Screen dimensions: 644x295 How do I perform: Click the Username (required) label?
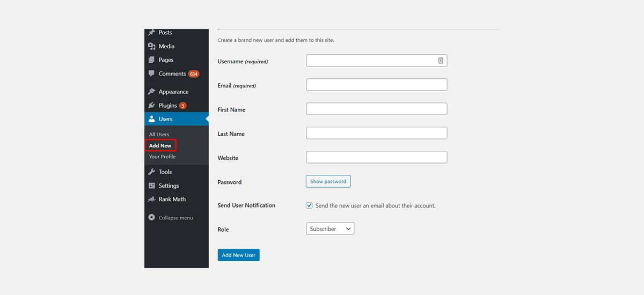click(x=243, y=62)
